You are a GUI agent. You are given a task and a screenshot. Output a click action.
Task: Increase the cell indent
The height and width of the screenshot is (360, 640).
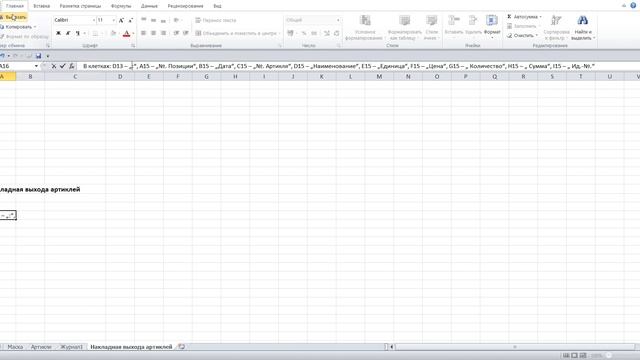[186, 33]
